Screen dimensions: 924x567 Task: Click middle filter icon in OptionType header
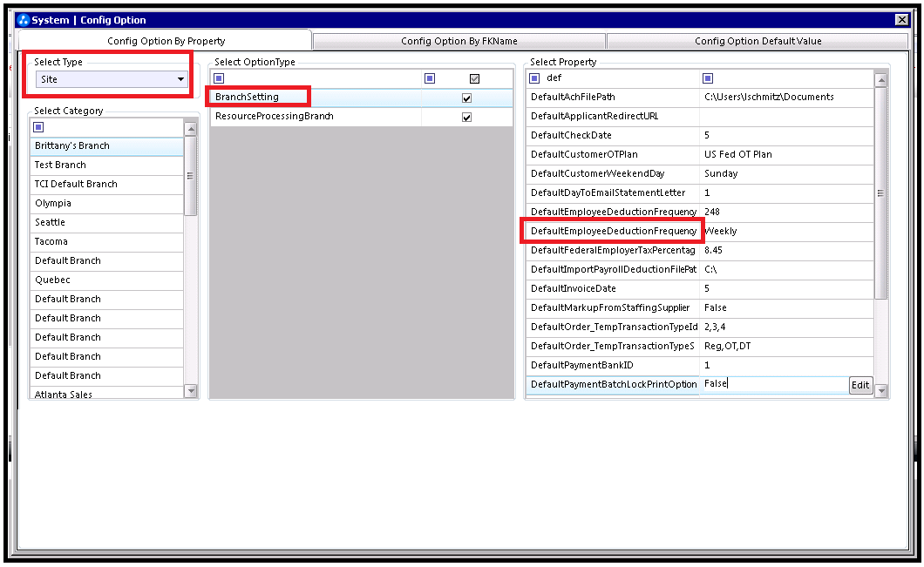pos(430,78)
